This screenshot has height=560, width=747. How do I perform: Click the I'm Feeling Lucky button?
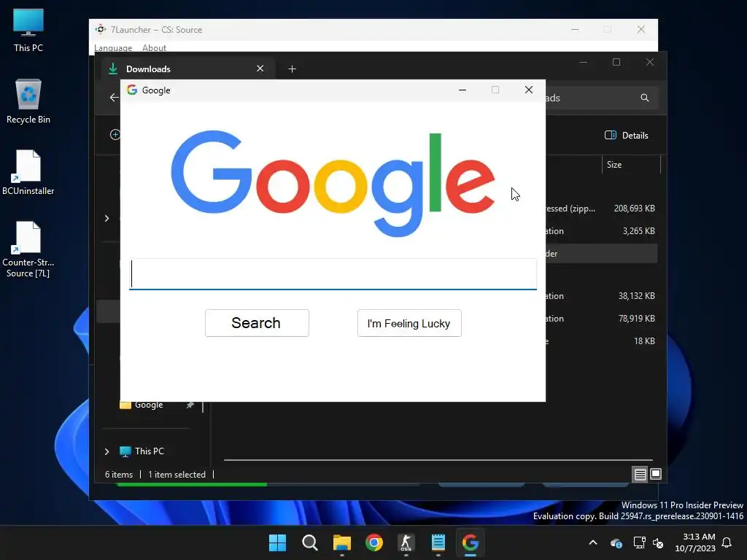click(409, 323)
